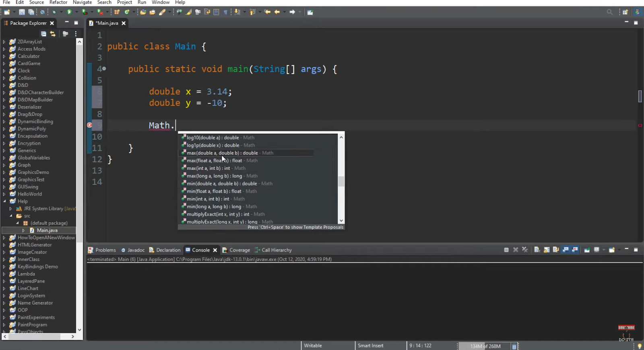Click the green Run button in toolbar
Screen dimensions: 644x350
point(69,12)
